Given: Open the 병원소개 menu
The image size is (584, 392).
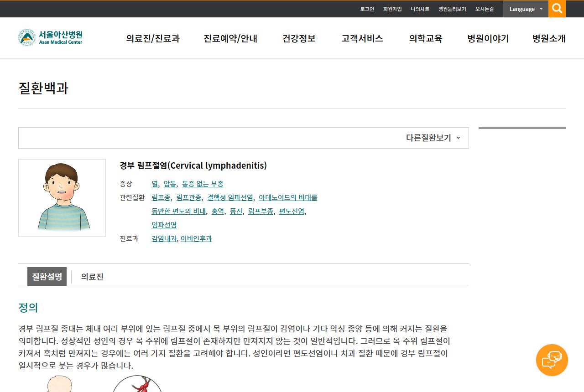Looking at the screenshot, I should point(549,38).
